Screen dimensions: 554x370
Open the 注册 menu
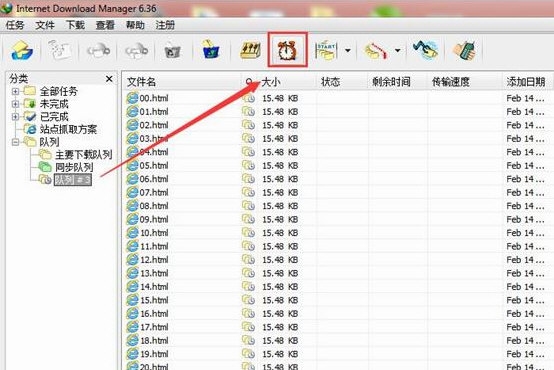(x=165, y=25)
